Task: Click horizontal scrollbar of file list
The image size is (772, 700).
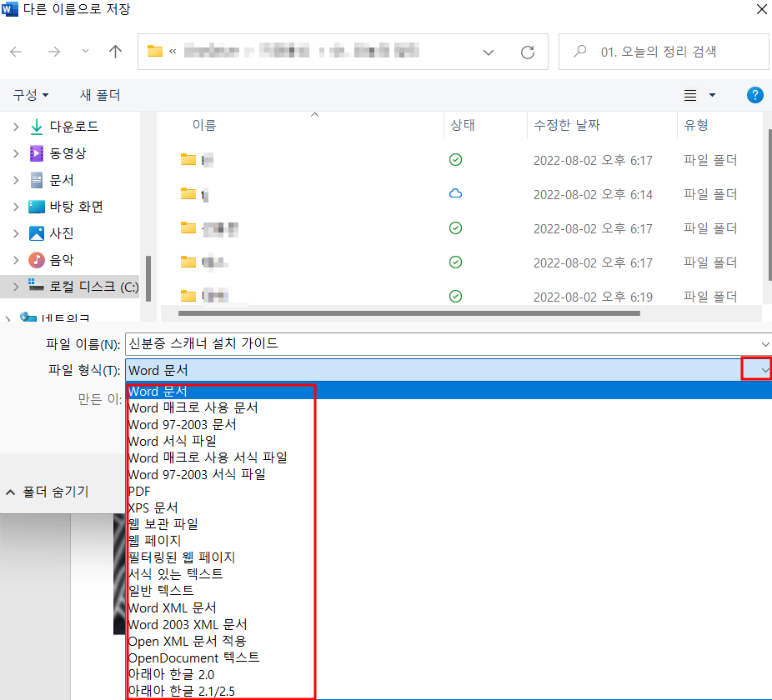Action: [x=409, y=313]
